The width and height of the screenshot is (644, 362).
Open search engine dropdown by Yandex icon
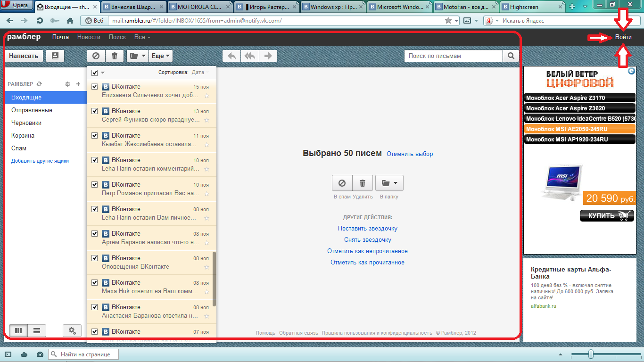click(492, 21)
